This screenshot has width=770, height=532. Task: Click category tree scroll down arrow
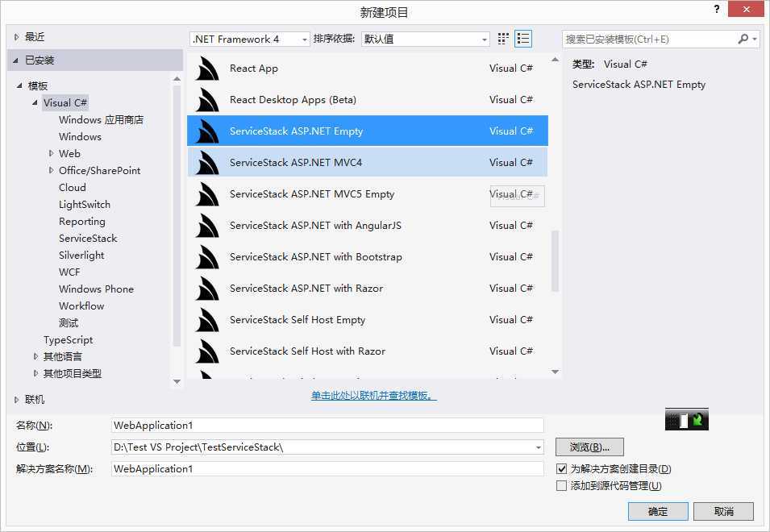pos(177,381)
